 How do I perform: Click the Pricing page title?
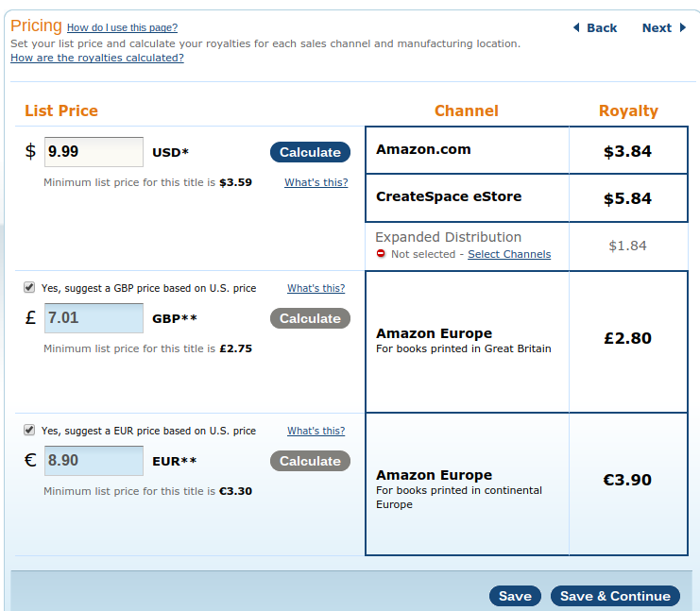[x=36, y=25]
